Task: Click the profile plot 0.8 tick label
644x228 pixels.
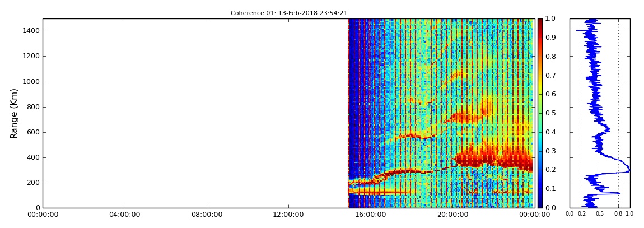Action: pyautogui.click(x=619, y=214)
